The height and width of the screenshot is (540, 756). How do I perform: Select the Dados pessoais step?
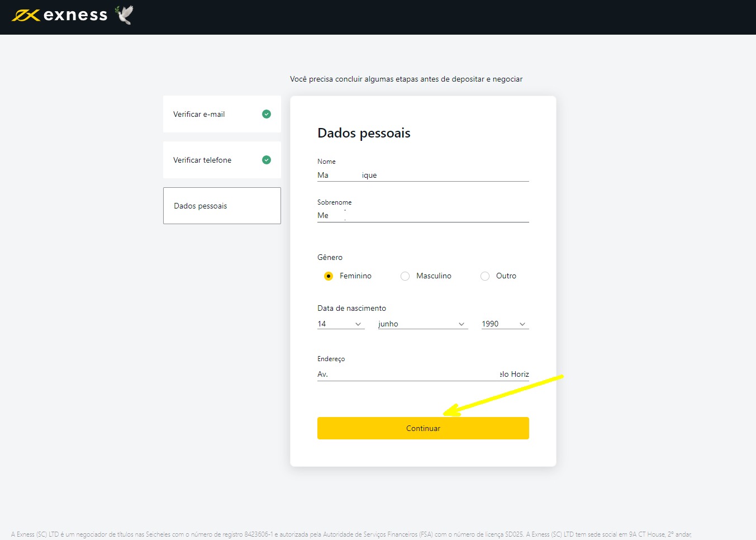[222, 205]
